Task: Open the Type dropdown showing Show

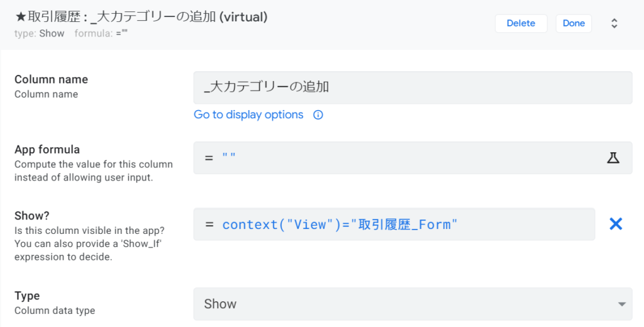Action: click(412, 304)
